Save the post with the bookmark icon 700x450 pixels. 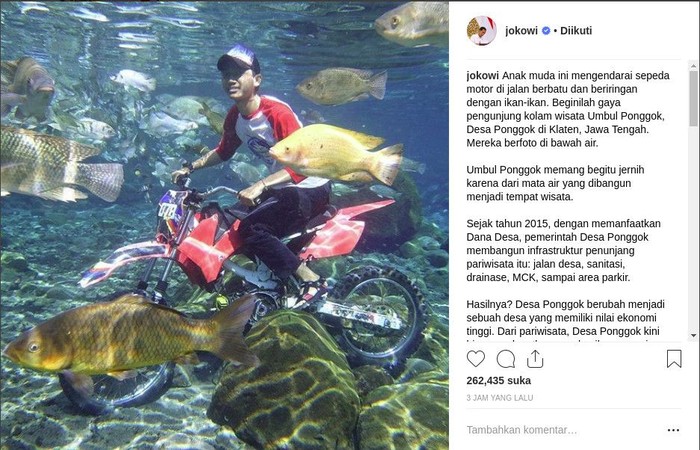coord(674,359)
